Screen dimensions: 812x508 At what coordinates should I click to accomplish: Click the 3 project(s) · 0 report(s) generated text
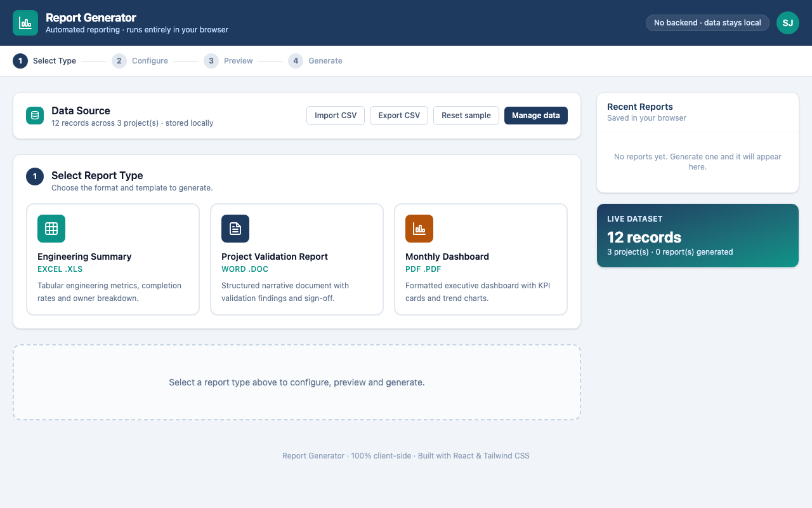click(670, 252)
